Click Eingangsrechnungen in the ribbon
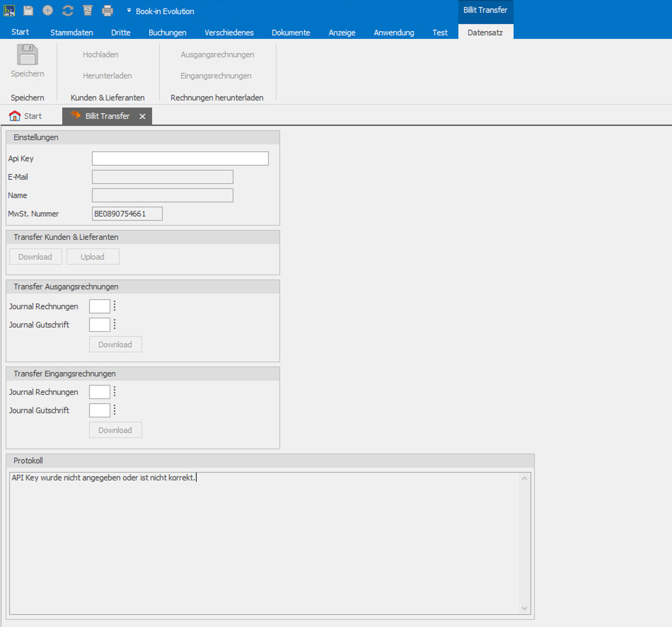This screenshot has height=627, width=672. 216,75
